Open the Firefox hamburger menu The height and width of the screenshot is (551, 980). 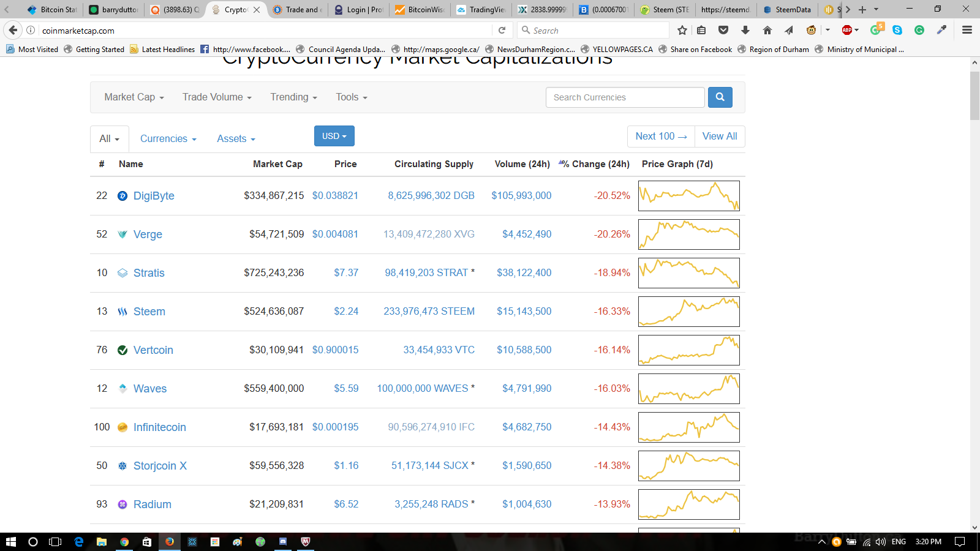pos(967,30)
